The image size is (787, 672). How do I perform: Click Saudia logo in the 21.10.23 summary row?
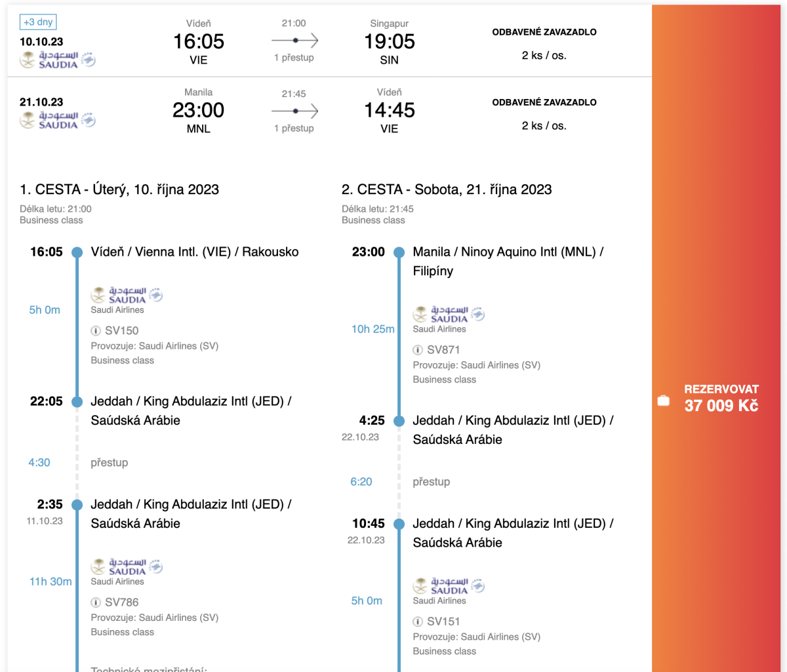[58, 120]
